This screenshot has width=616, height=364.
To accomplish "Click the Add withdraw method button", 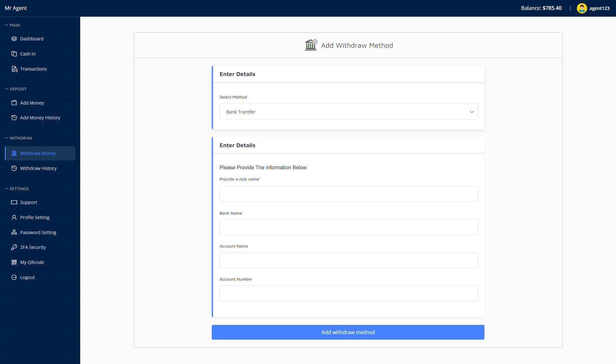I will click(x=348, y=332).
